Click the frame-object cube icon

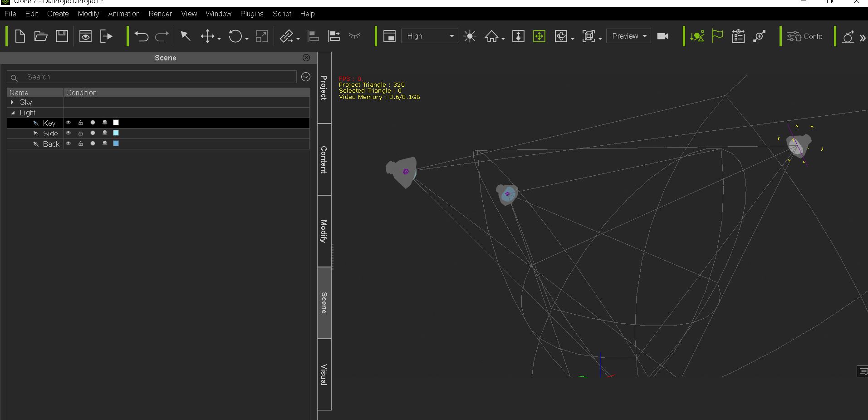(588, 36)
